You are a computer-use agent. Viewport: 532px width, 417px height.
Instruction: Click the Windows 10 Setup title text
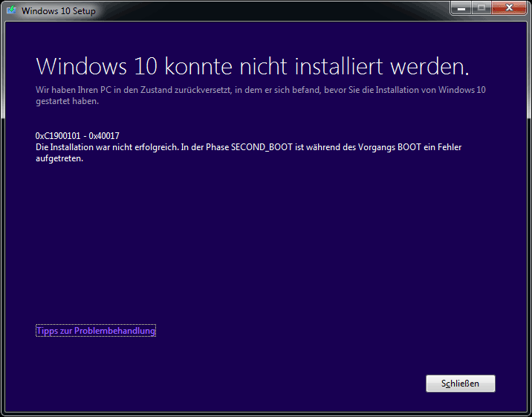tap(59, 11)
